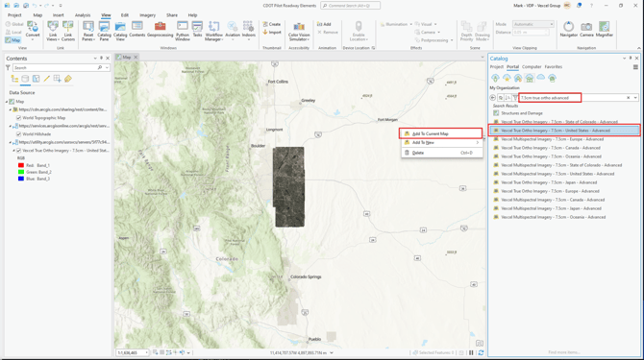The height and width of the screenshot is (360, 644).
Task: Select Map view mode in ribbon
Action: click(12, 40)
